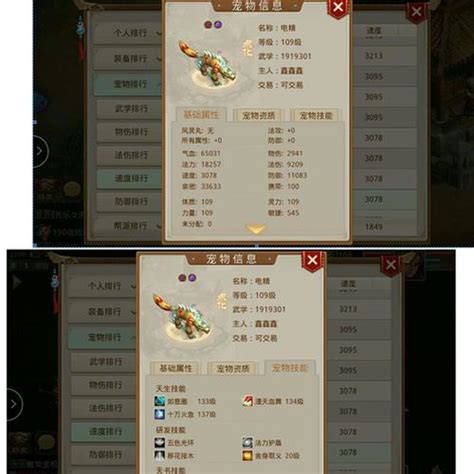Click the 五色光环 skill icon
The width and height of the screenshot is (474, 474).
point(160,443)
